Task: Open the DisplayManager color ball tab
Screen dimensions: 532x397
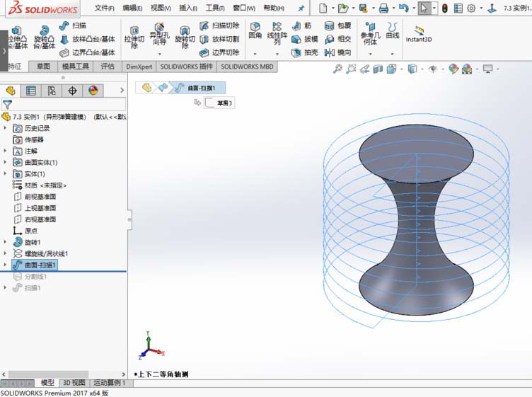Action: point(93,91)
